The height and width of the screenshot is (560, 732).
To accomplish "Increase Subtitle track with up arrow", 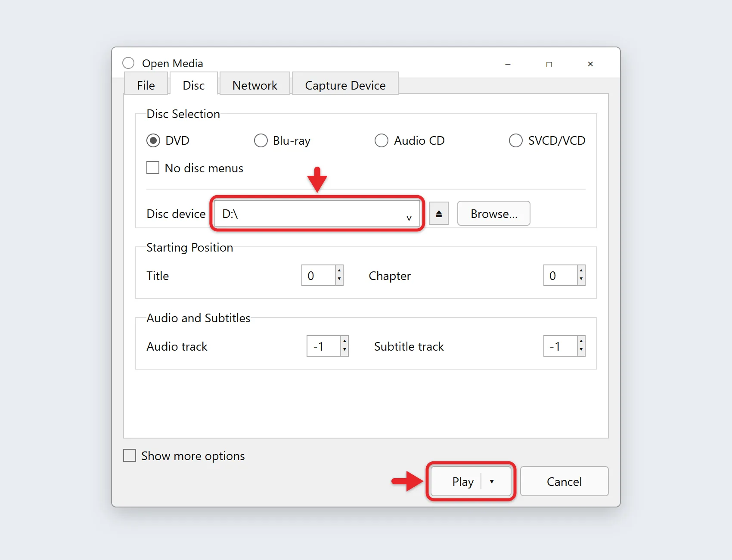I will (581, 341).
